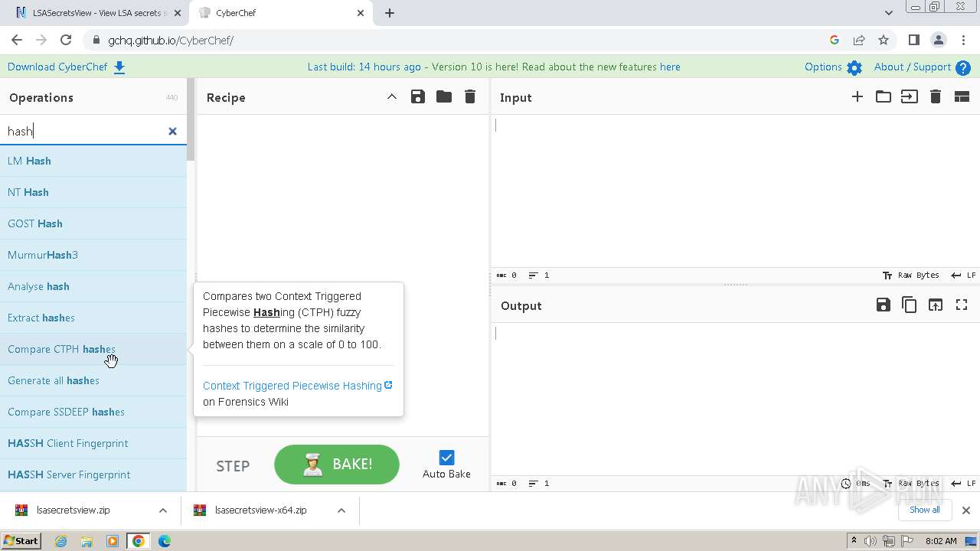Screen dimensions: 980x551
Task: Open About / Support help icon
Action: [963, 67]
